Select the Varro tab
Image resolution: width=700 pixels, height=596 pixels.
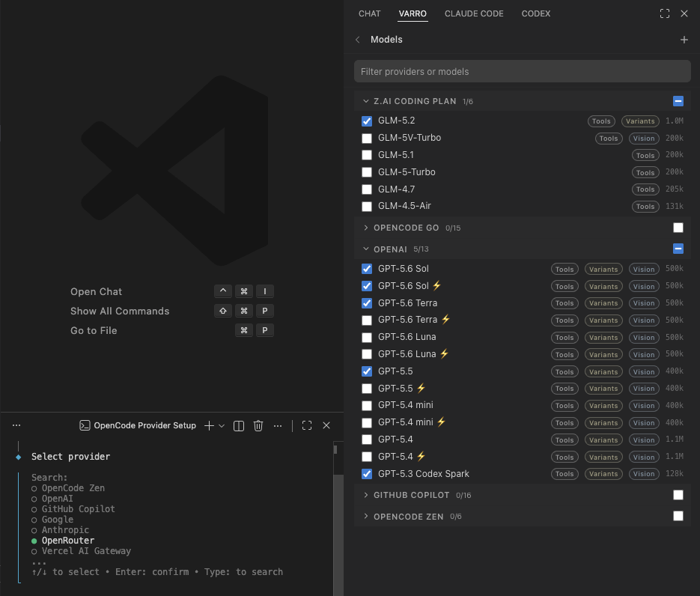click(413, 13)
